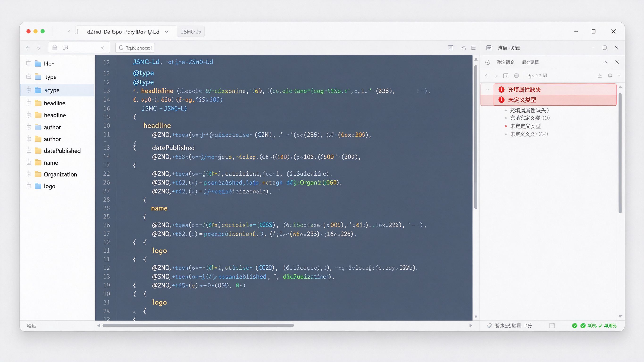Screen dimensions: 644x362
Task: Open the dropdown chevron on the first title tab
Action: click(167, 32)
